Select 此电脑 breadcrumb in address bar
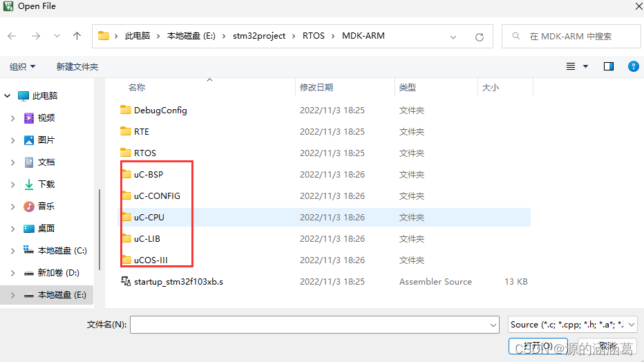This screenshot has width=644, height=362. (138, 36)
